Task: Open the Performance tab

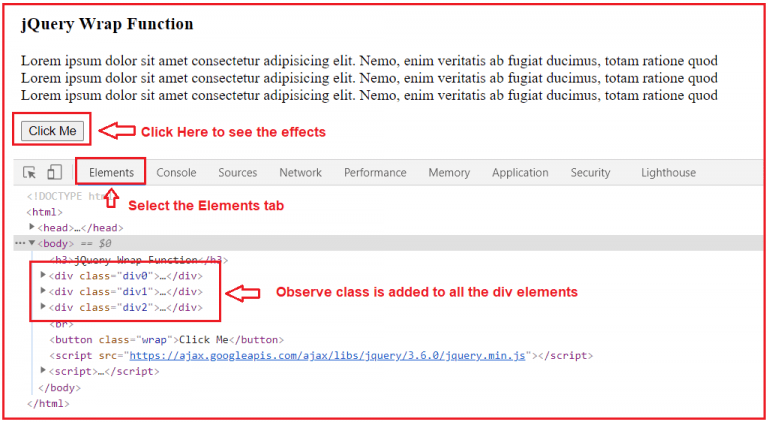Action: click(375, 172)
